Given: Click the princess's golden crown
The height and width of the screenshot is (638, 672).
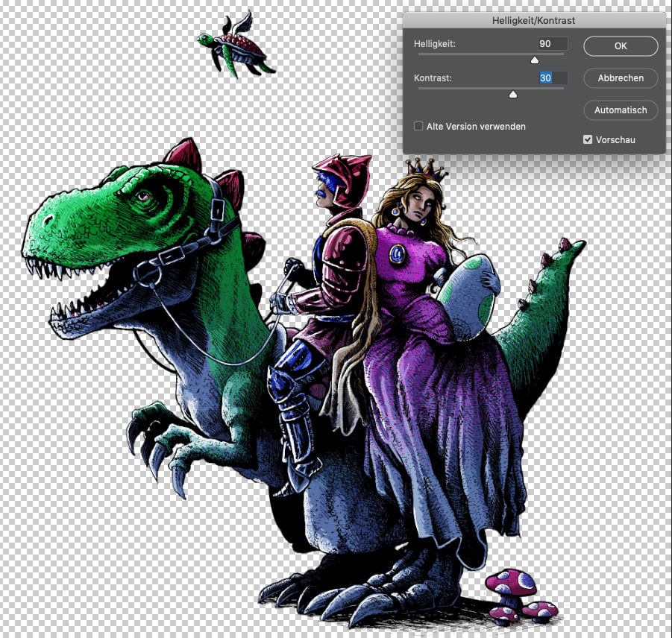Looking at the screenshot, I should point(426,171).
